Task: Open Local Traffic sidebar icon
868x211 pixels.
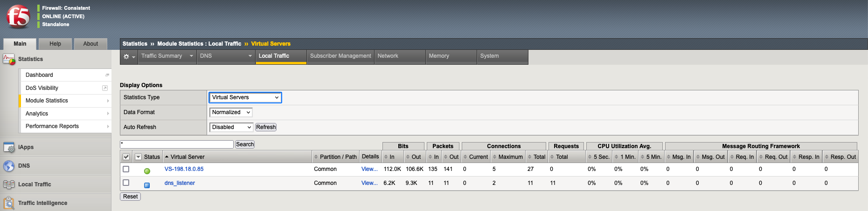Action: [x=9, y=184]
